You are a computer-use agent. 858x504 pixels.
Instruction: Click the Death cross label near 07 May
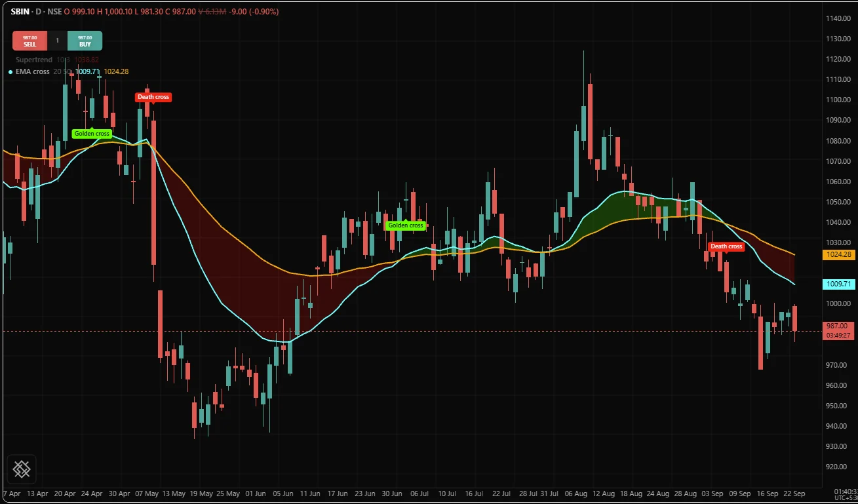(x=153, y=97)
